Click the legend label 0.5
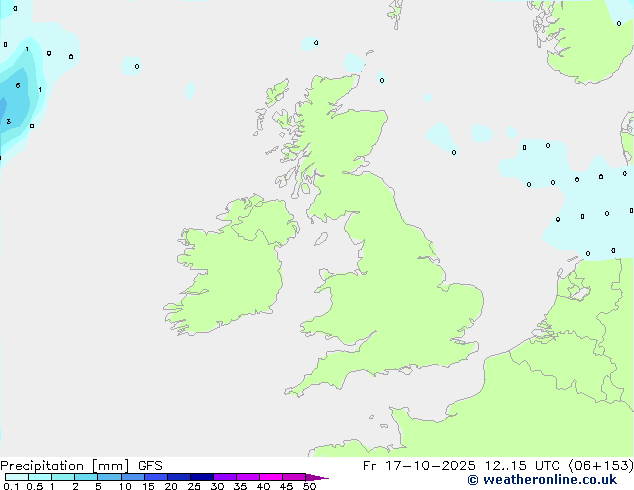 [x=35, y=486]
